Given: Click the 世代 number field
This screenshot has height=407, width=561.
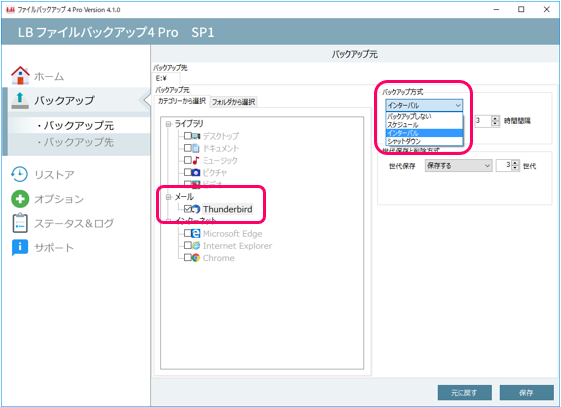Looking at the screenshot, I should tap(504, 165).
